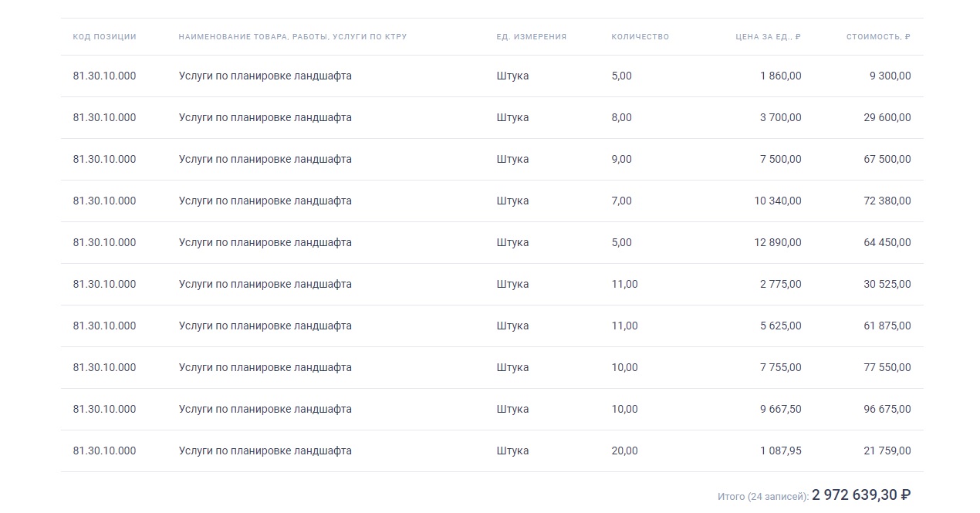
Task: Click the unit price 5 625,00
Action: coord(780,326)
